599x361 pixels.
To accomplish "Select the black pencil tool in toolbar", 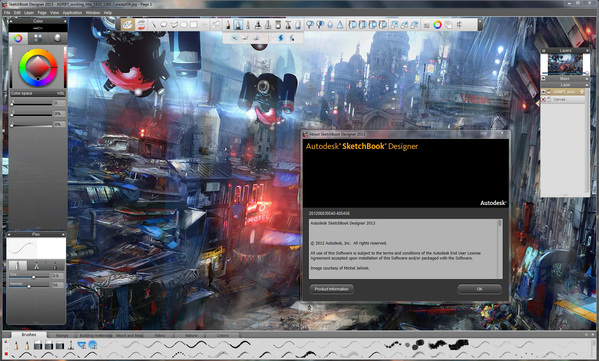I will [228, 25].
